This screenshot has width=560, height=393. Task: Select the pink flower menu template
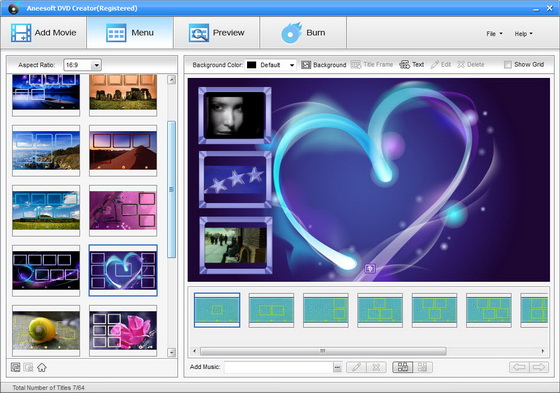click(123, 330)
